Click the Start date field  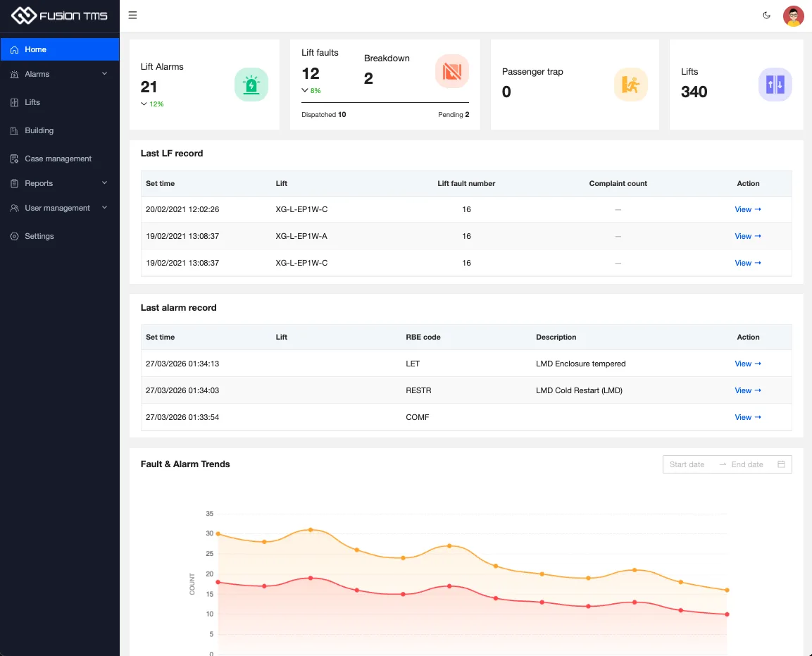click(x=687, y=465)
